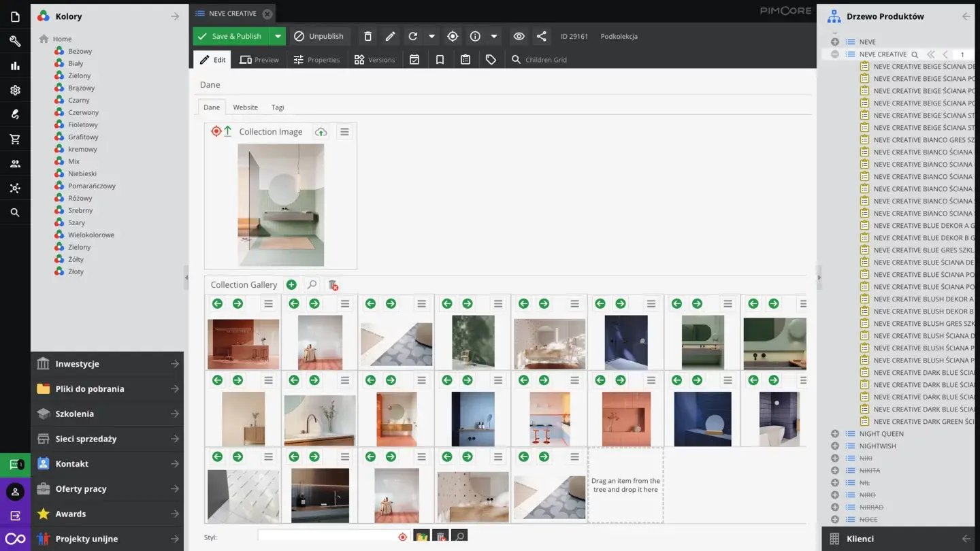Screen dimensions: 980x551
Task: Collapse the NEVE CREATIVE tree node
Action: point(835,54)
